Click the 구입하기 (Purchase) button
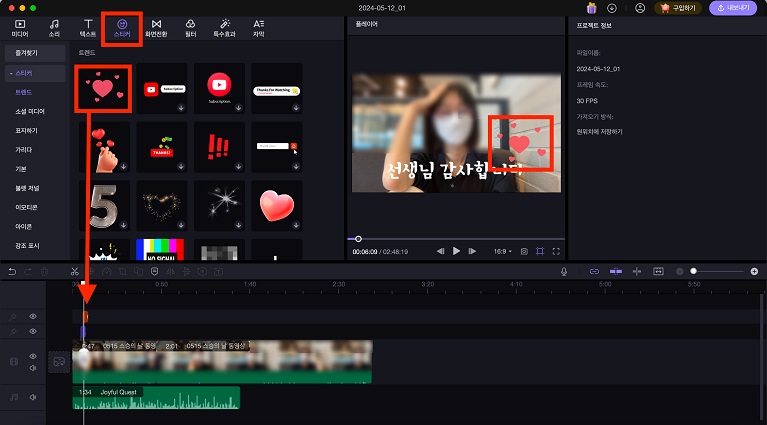This screenshot has width=767, height=425. click(x=679, y=8)
